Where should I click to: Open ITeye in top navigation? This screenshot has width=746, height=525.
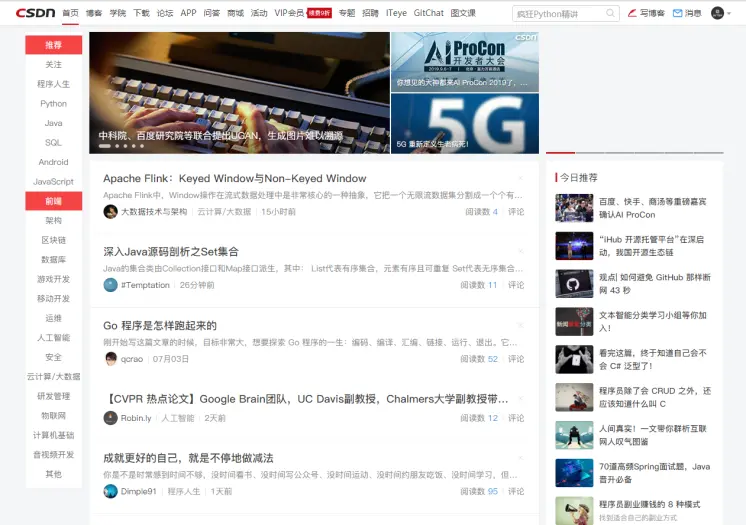[x=396, y=13]
